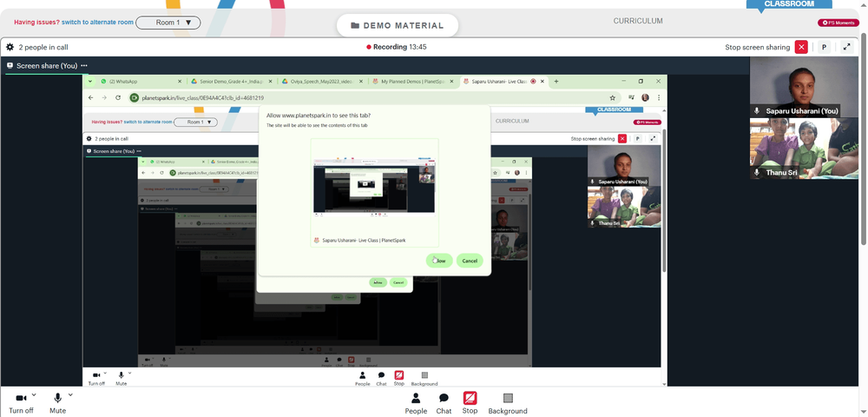Select Senior Demo_Grade 4+_India tab
This screenshot has width=868, height=417.
(x=232, y=82)
